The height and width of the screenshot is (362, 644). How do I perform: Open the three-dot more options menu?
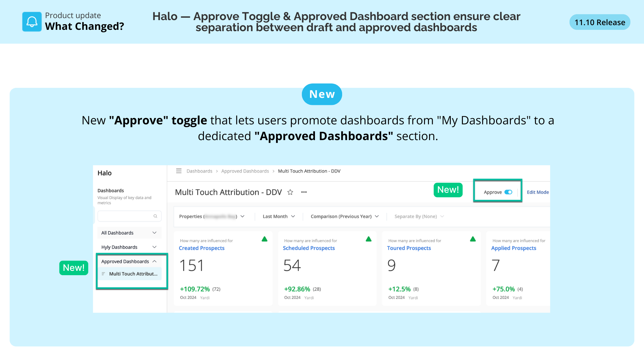[x=304, y=192]
